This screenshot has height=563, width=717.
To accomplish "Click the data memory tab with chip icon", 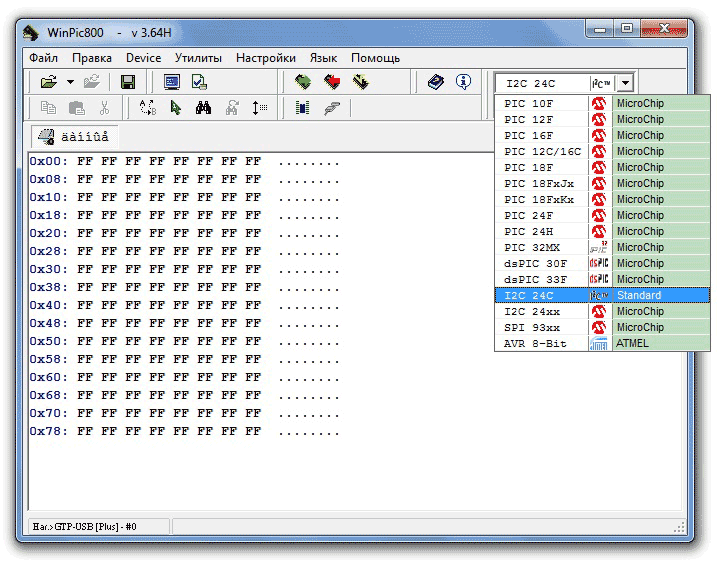I will point(74,137).
